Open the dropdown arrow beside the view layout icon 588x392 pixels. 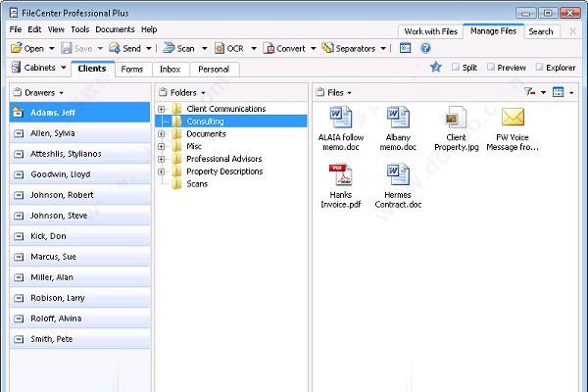point(571,92)
